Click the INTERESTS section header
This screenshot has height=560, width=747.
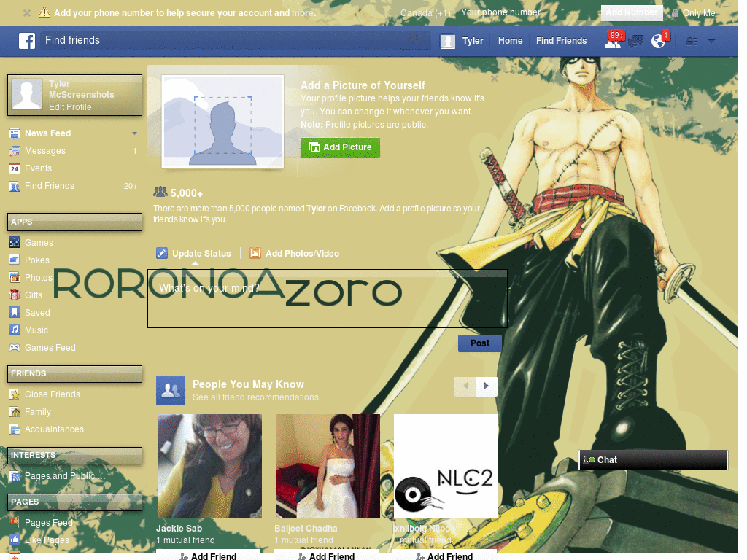tap(75, 456)
